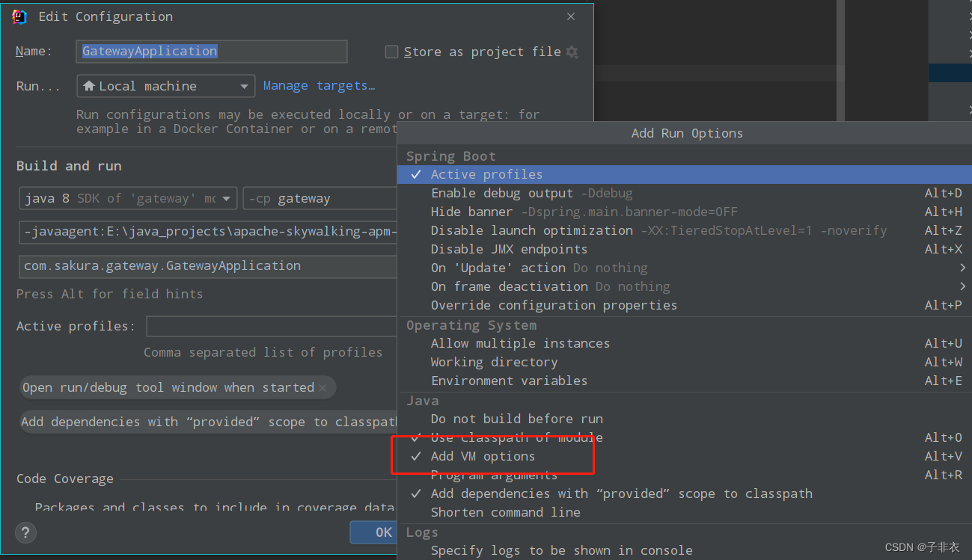This screenshot has height=560, width=972.
Task: Click the -cp gateway classpath field
Action: click(x=320, y=198)
